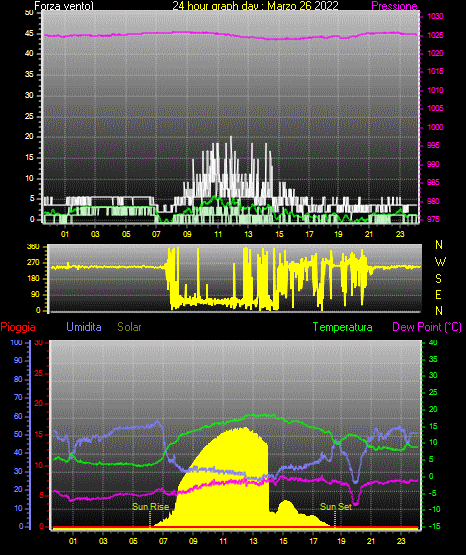The width and height of the screenshot is (466, 555).
Task: Click the 40 temperature scale value
Action: click(433, 342)
